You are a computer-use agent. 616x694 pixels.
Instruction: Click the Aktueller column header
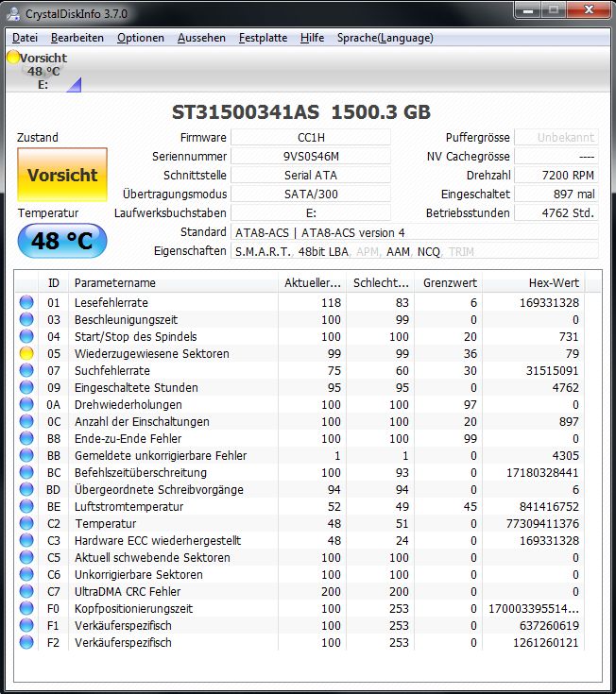point(312,283)
